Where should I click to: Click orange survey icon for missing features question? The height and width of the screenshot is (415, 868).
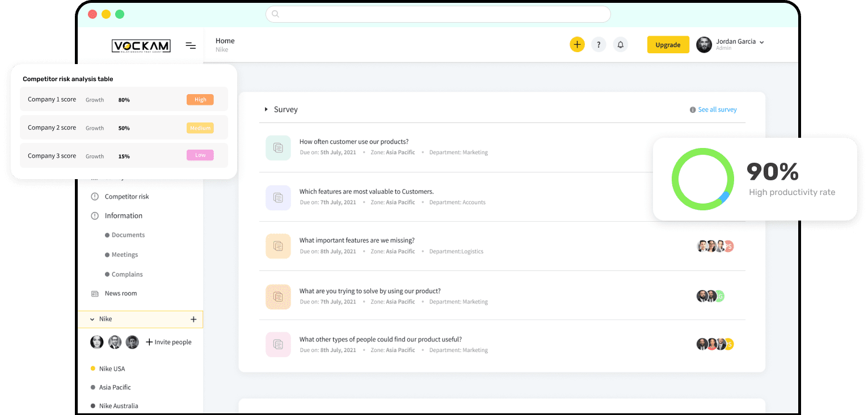coord(278,246)
